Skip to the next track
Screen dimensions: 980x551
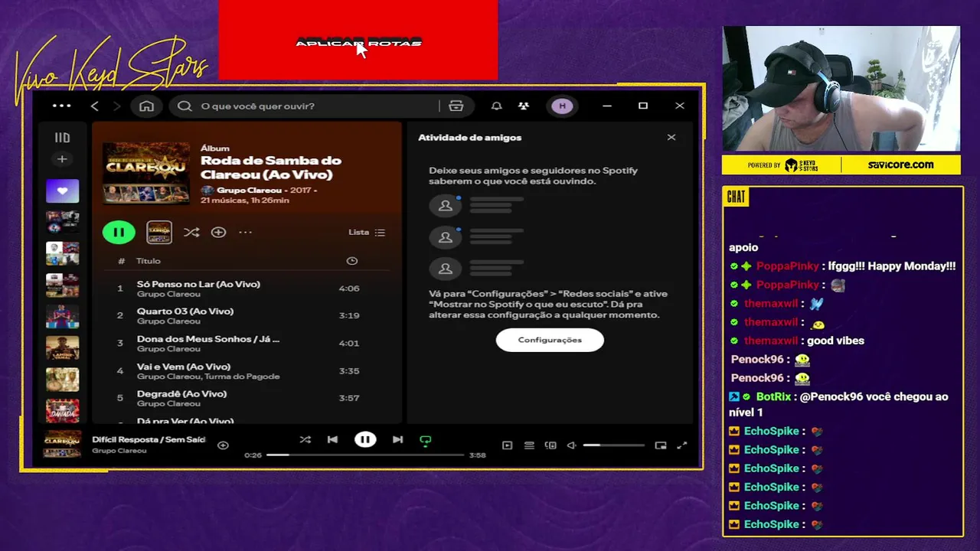click(x=397, y=439)
